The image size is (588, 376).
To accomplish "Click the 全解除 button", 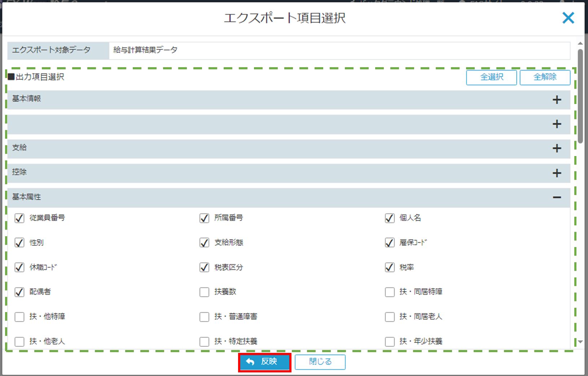I will pos(545,77).
